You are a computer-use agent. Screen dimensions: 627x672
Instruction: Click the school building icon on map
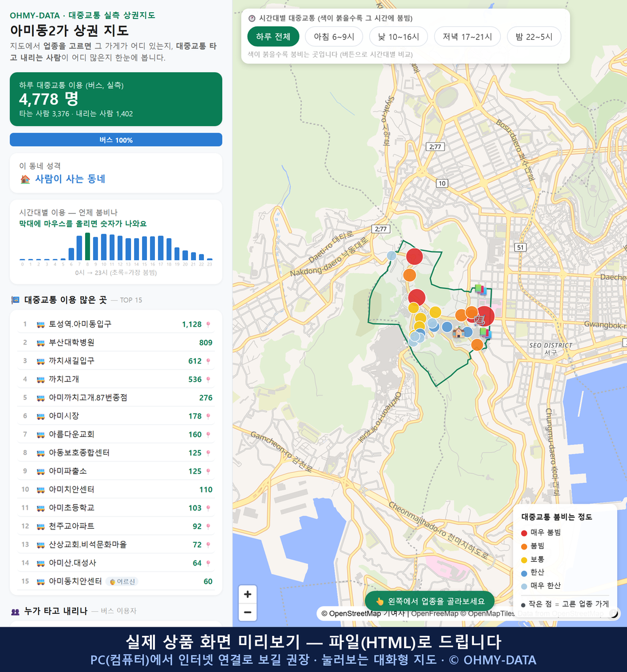(459, 332)
